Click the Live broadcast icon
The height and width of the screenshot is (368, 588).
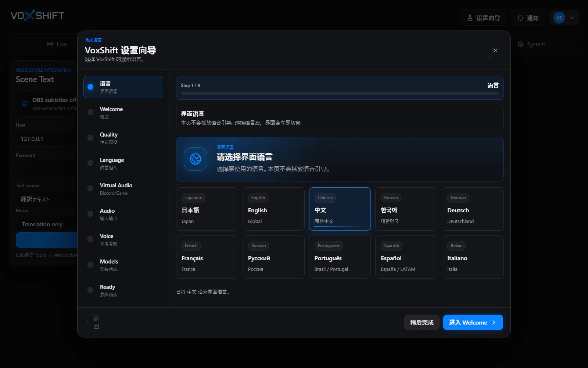[50, 44]
